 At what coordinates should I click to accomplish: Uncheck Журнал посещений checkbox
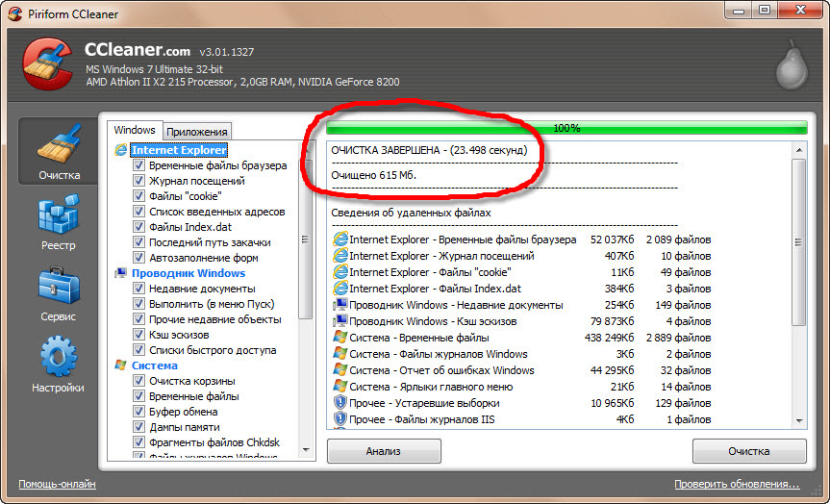pyautogui.click(x=138, y=181)
